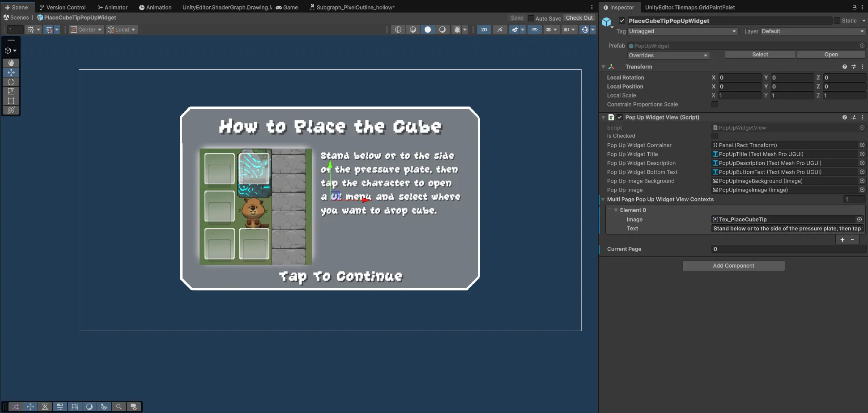Enable the Is Checked checkbox
The image size is (868, 413).
[715, 136]
